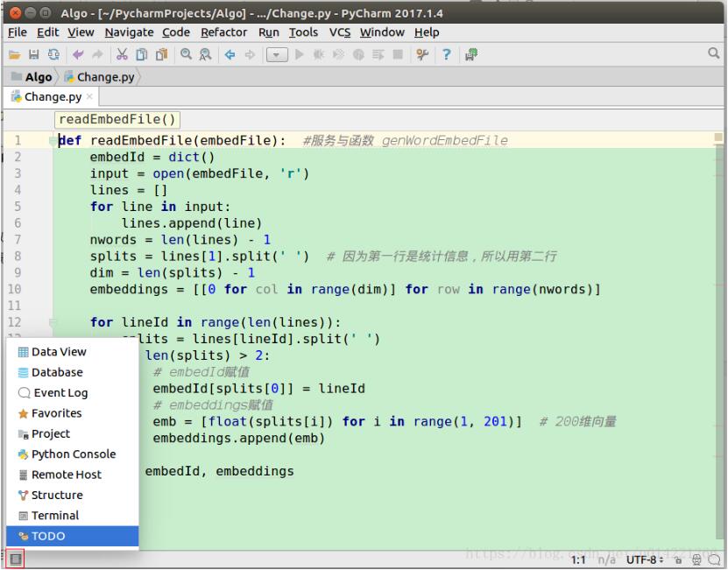Click the 1:1 caret position indicator
Image resolution: width=728 pixels, height=570 pixels.
point(577,558)
